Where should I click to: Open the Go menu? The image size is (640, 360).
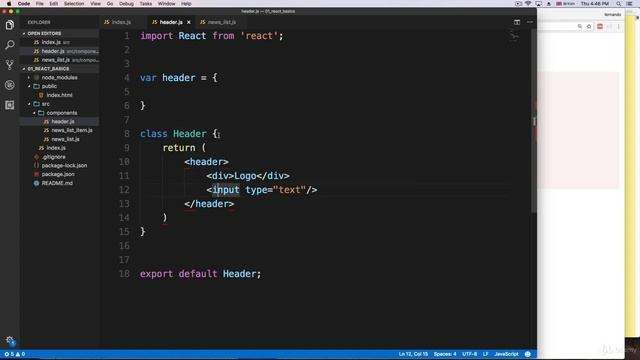click(x=110, y=4)
